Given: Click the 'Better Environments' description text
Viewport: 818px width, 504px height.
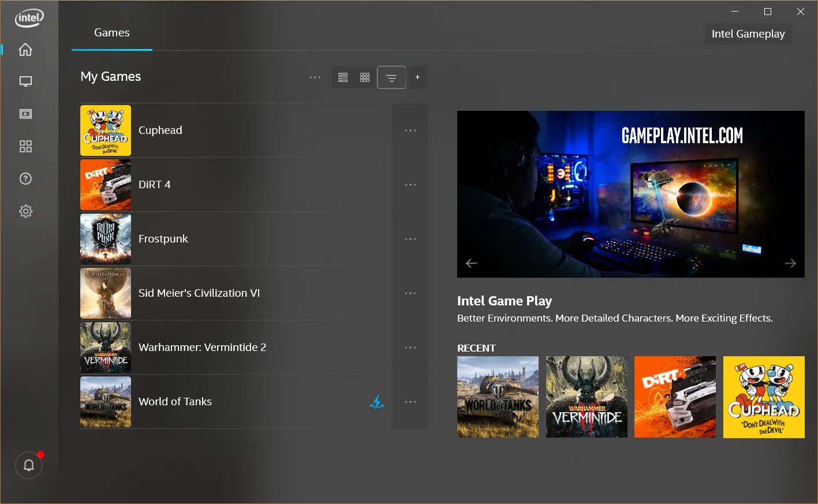Looking at the screenshot, I should click(615, 318).
